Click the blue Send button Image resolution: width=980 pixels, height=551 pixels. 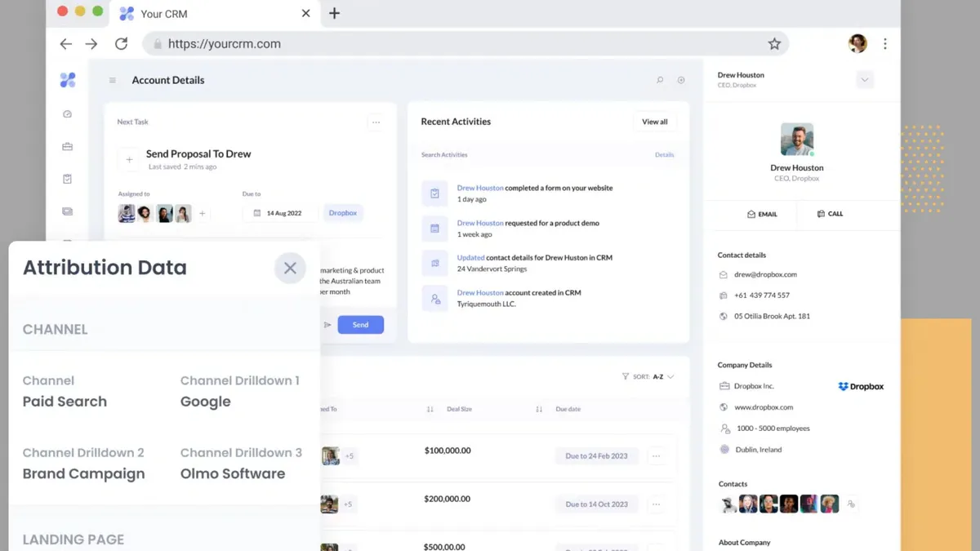click(x=360, y=325)
